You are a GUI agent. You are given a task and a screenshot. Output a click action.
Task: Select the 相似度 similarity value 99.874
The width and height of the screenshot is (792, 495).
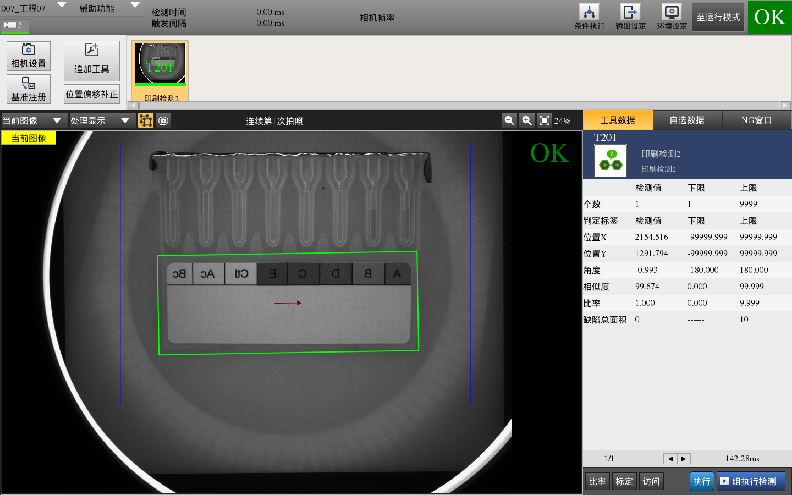(x=647, y=286)
